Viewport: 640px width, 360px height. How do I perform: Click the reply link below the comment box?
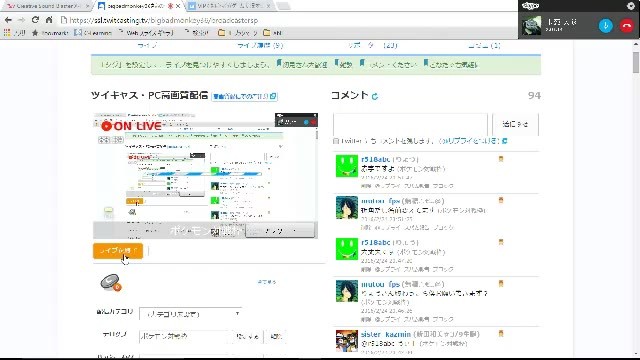click(473, 141)
